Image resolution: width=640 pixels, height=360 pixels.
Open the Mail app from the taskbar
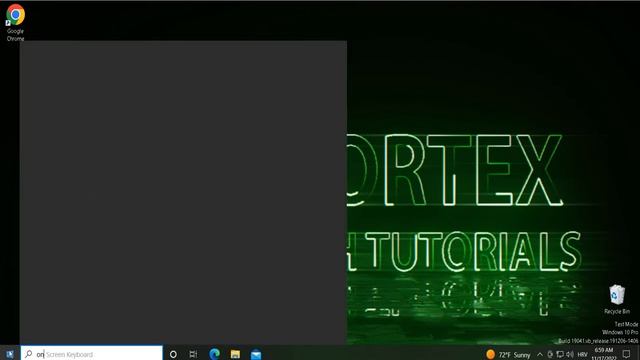click(x=256, y=354)
